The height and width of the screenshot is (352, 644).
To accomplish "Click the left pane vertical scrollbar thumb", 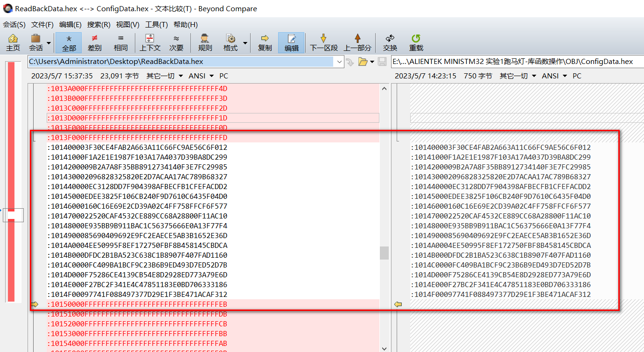I will click(384, 253).
